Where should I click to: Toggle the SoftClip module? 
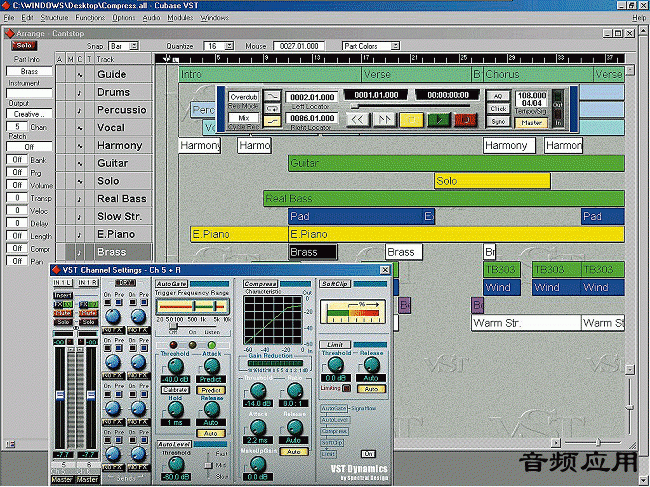(335, 284)
